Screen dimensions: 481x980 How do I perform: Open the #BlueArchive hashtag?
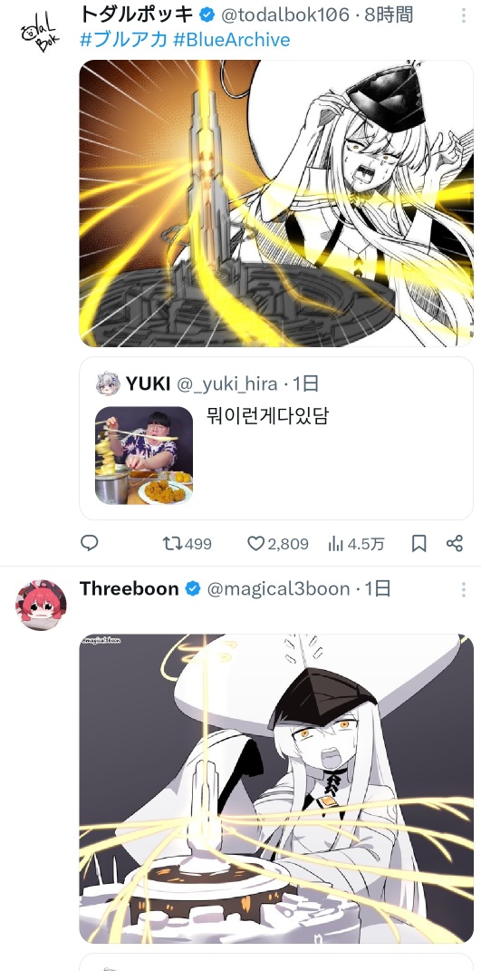tap(232, 40)
